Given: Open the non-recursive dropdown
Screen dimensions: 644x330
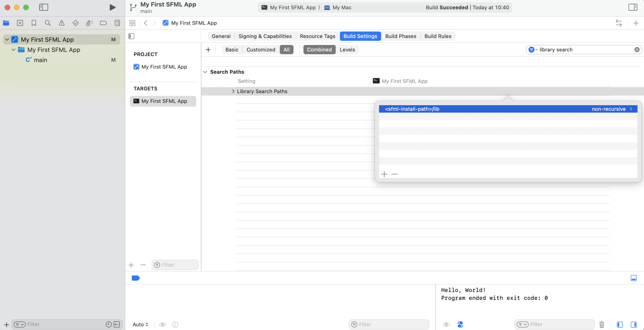Looking at the screenshot, I should (x=612, y=109).
